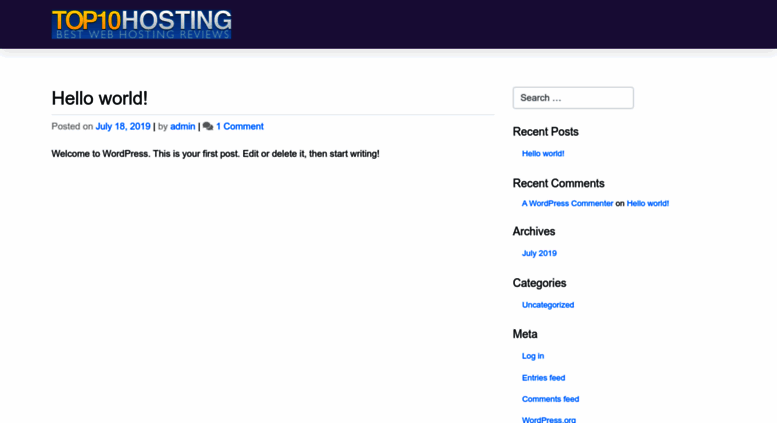Click the Recent Posts heading
Viewport: 777px width, 423px height.
tap(546, 132)
